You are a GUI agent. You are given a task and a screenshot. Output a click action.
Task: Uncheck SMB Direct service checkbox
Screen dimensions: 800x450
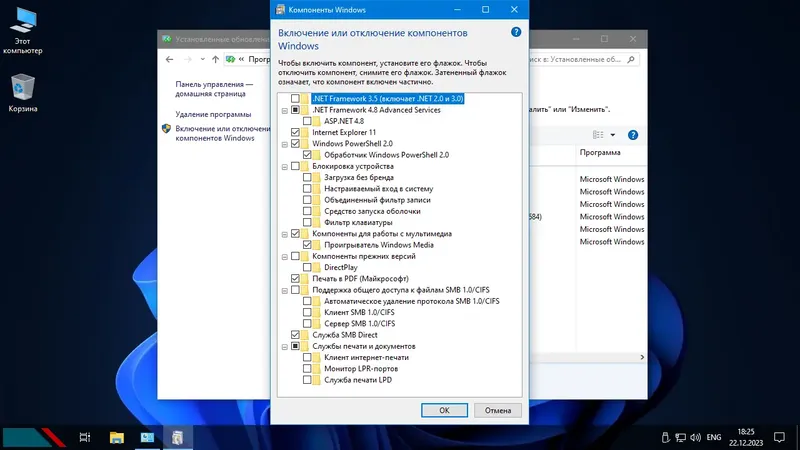coord(295,335)
